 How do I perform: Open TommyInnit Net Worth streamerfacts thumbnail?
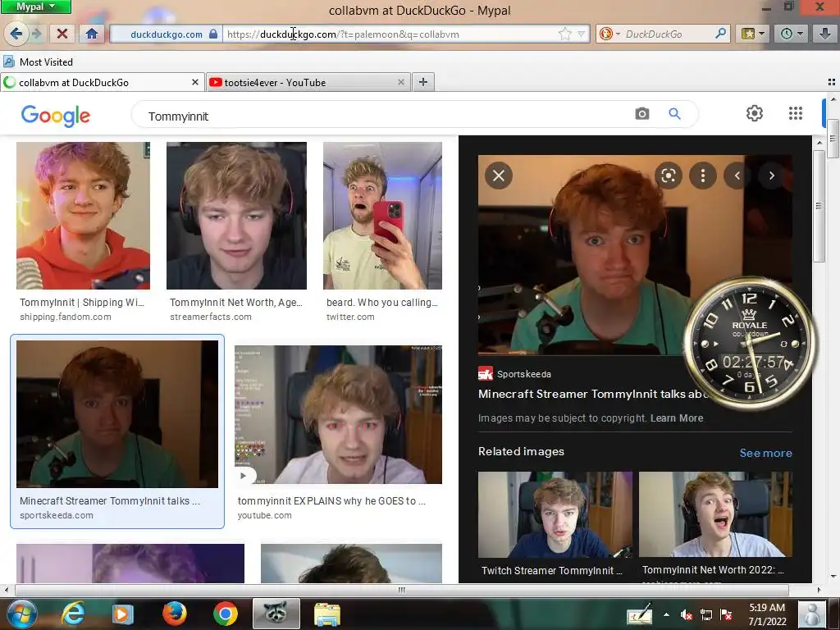[x=236, y=216]
